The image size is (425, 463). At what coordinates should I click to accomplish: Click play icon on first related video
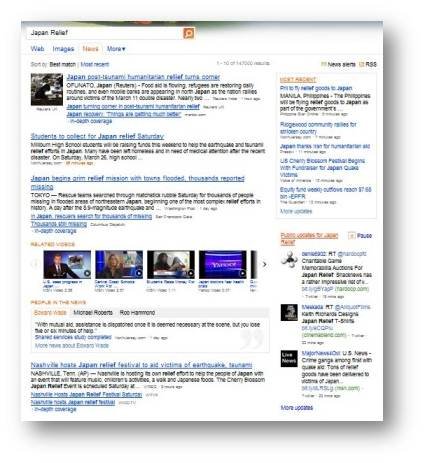(87, 273)
